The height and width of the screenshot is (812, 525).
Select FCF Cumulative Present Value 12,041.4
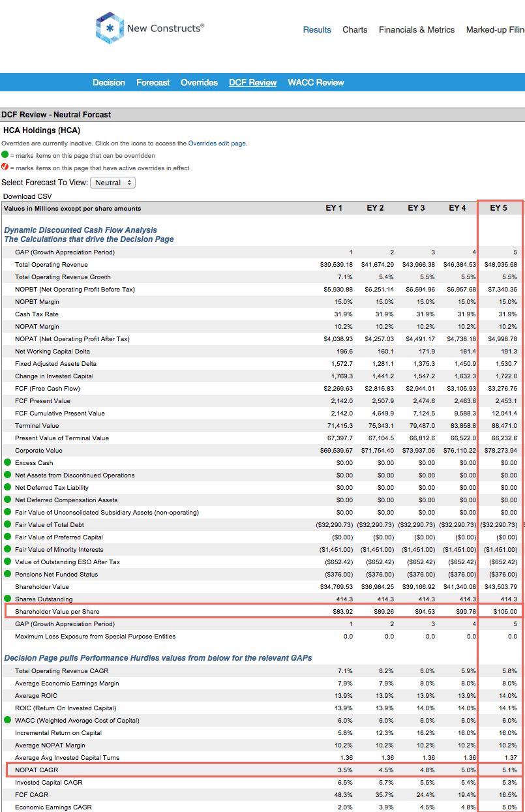point(505,414)
